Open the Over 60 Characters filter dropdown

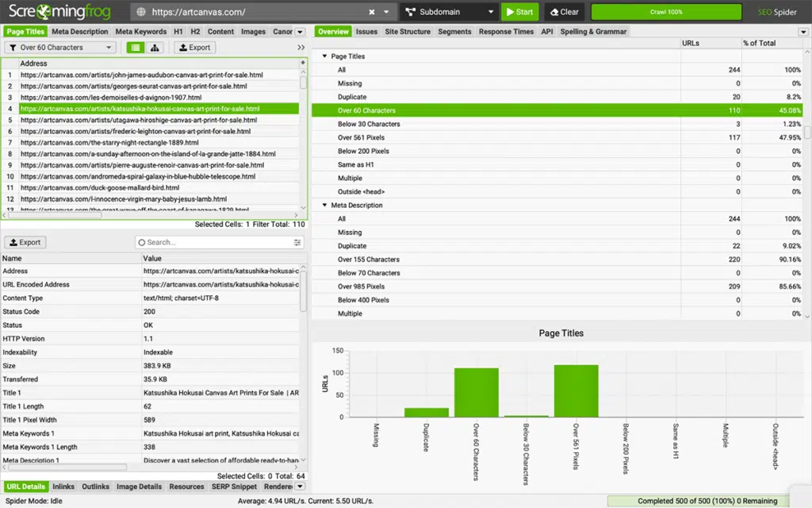click(x=60, y=48)
